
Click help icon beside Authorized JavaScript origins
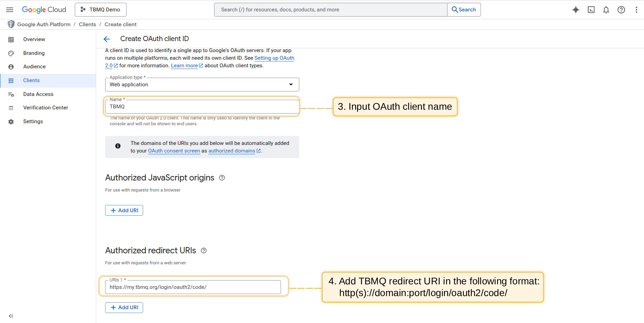[x=222, y=178]
